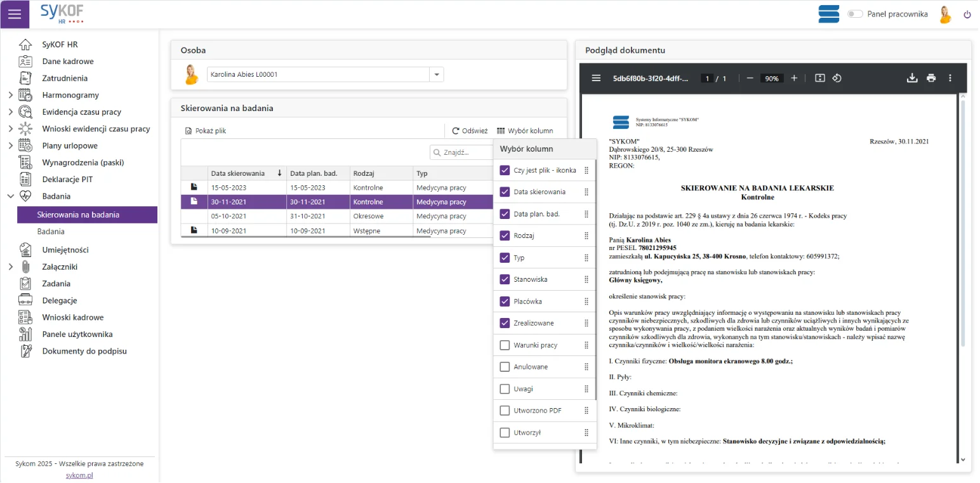Open PDF viewer sidebar menu icon
Screen dimensions: 980x483
(x=596, y=78)
